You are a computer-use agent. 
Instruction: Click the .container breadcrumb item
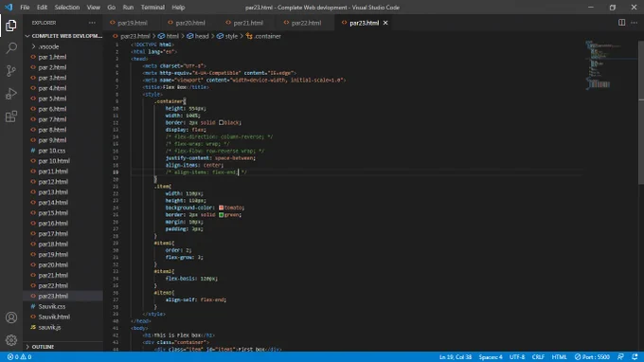coord(263,36)
